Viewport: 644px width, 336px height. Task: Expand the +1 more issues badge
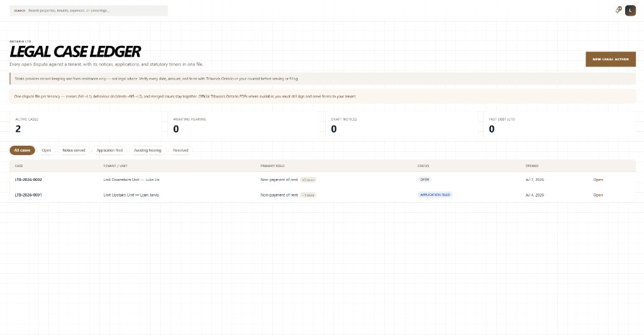[x=308, y=195]
